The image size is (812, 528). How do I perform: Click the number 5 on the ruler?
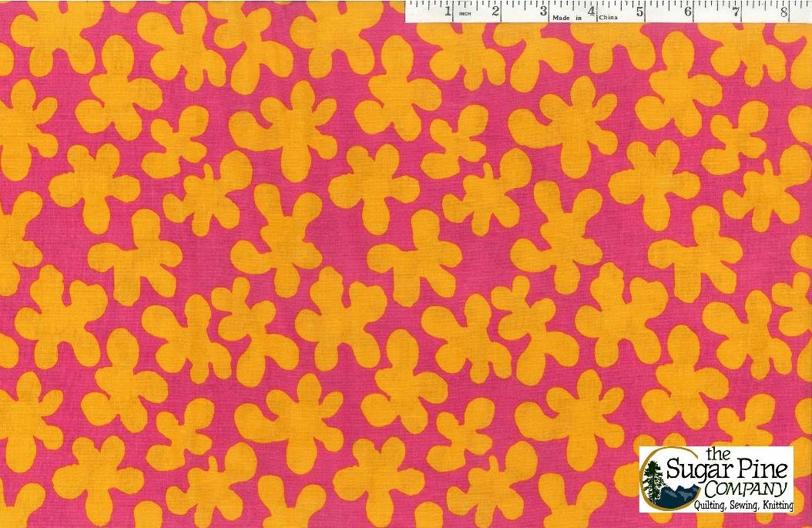639,12
